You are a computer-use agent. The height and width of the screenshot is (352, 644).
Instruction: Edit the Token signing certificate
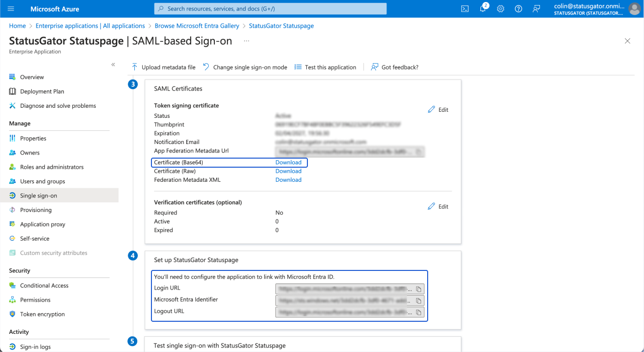[438, 110]
